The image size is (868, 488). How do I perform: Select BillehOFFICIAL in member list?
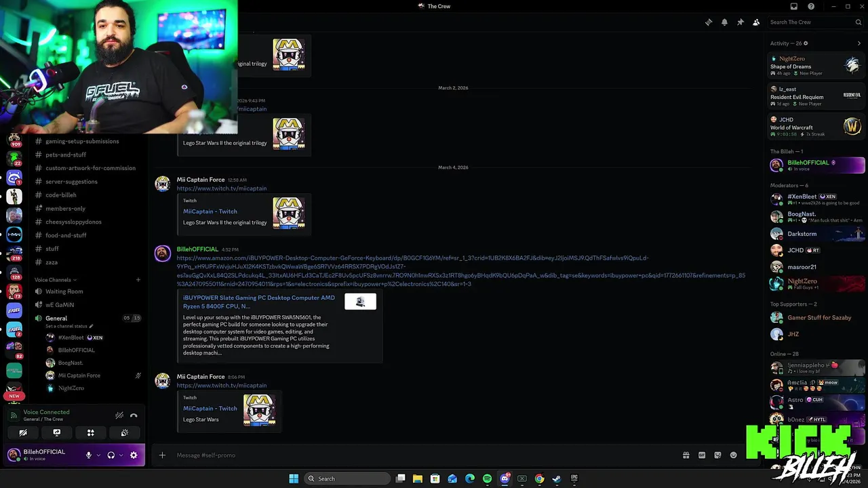coord(816,165)
